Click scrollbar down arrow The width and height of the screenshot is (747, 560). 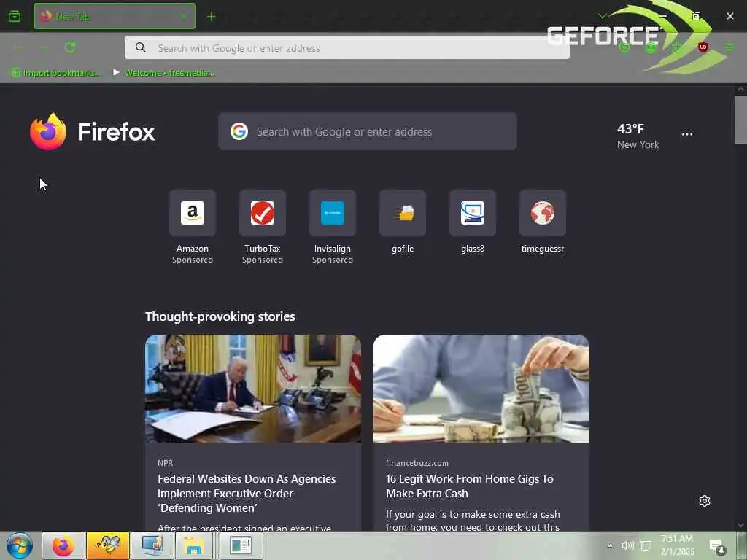click(x=741, y=525)
